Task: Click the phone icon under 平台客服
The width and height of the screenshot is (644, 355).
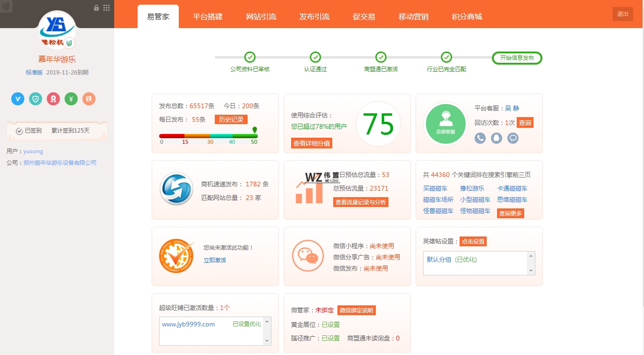Action: (480, 138)
